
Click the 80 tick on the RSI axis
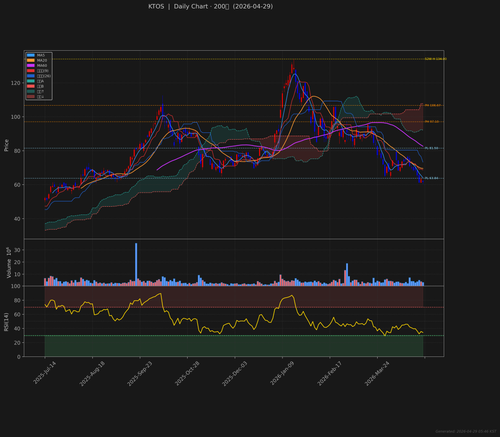point(17,301)
